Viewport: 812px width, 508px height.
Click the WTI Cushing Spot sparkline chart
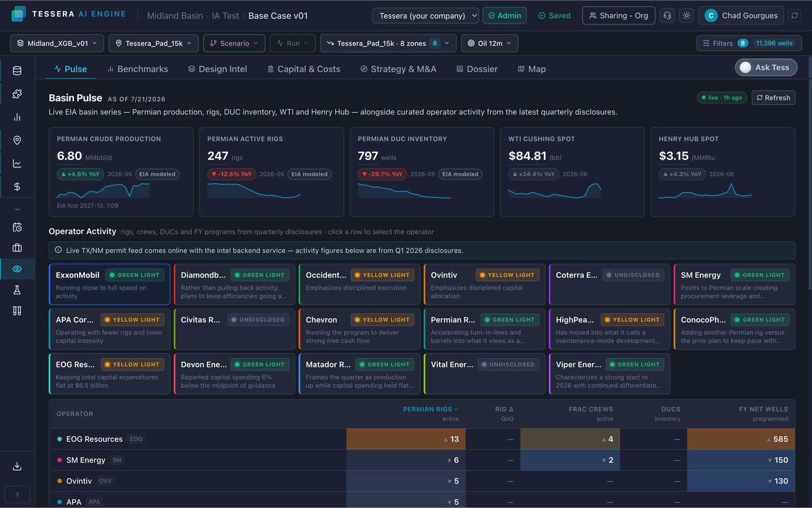pos(555,190)
